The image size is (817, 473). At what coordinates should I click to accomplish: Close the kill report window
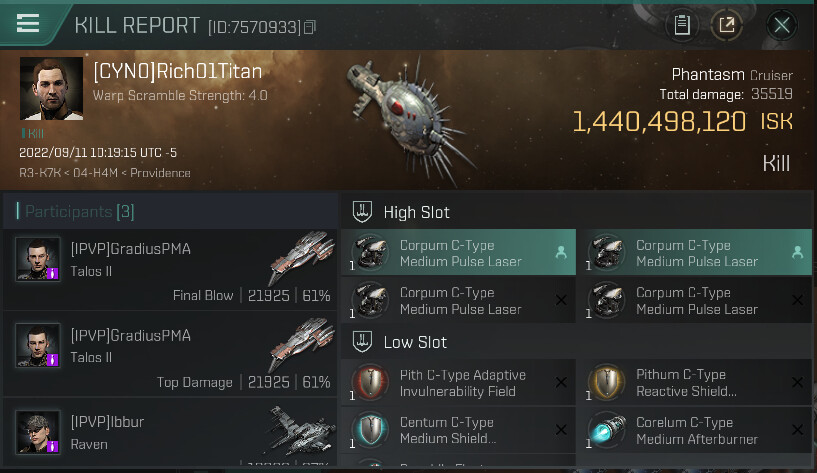[x=782, y=25]
